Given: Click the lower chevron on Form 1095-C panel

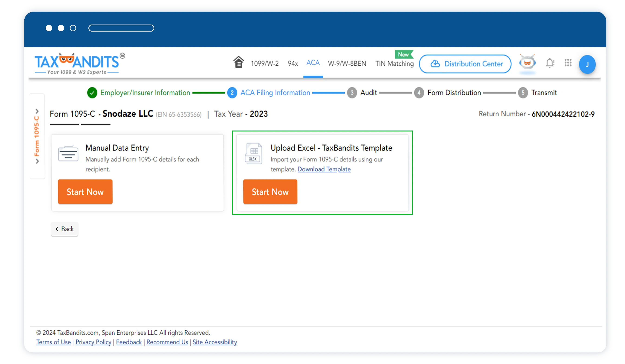Looking at the screenshot, I should 37,162.
